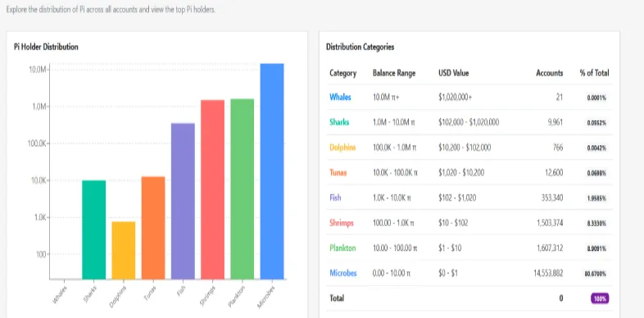Screen dimensions: 644x318
Task: Click the $102 - $1,020 USD value
Action: pyautogui.click(x=457, y=198)
